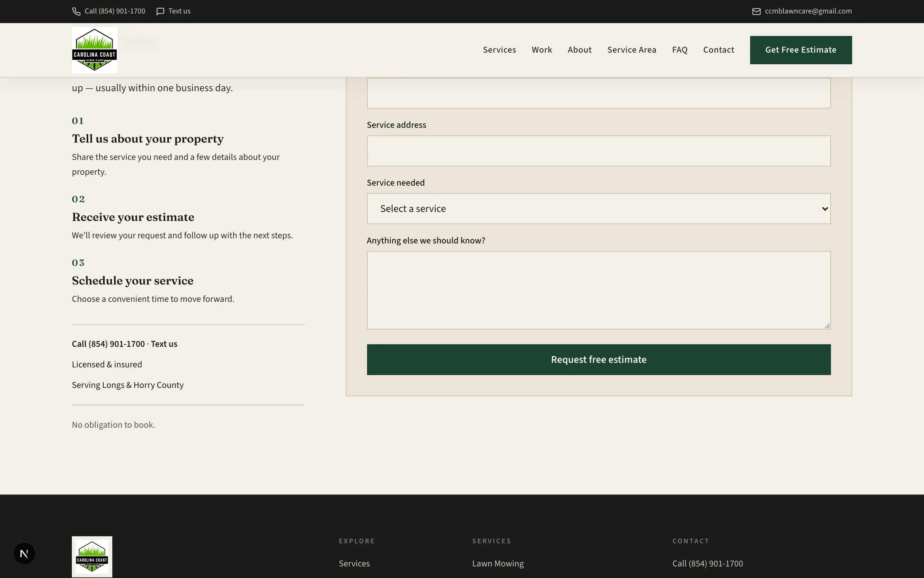Click the input field above Service address
Image resolution: width=924 pixels, height=578 pixels.
[x=599, y=93]
